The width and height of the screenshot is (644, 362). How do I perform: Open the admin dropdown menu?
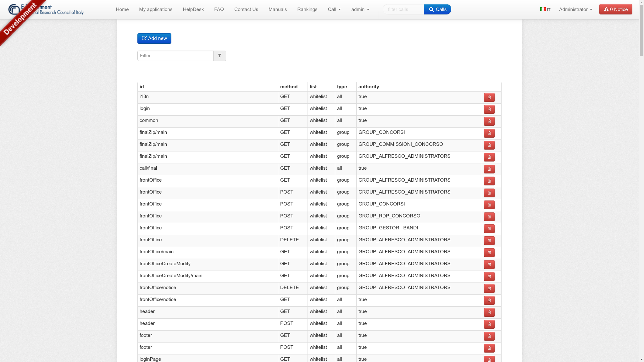coord(360,9)
